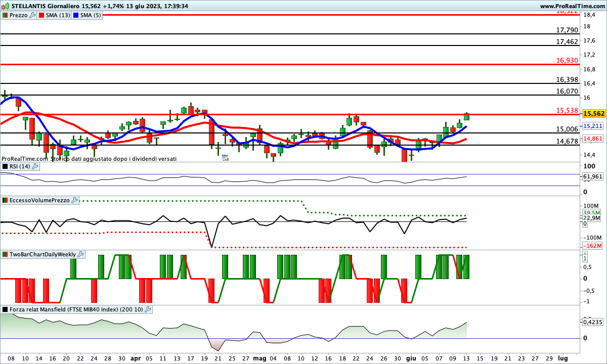Click the red -162M volume value tag
The image size is (607, 364).
[592, 246]
